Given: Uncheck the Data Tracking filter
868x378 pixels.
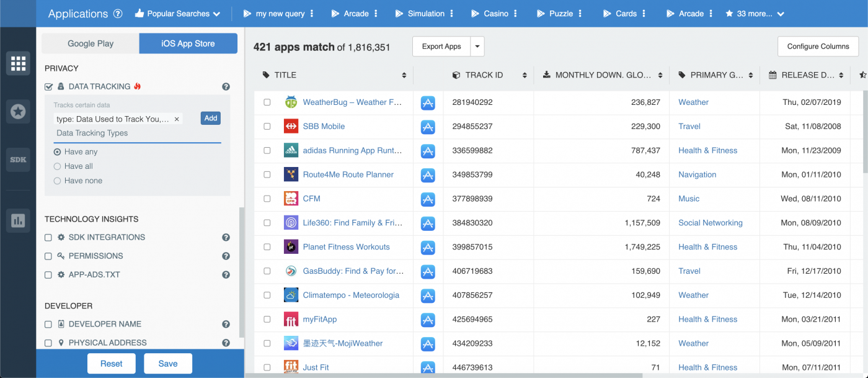Looking at the screenshot, I should click(48, 87).
